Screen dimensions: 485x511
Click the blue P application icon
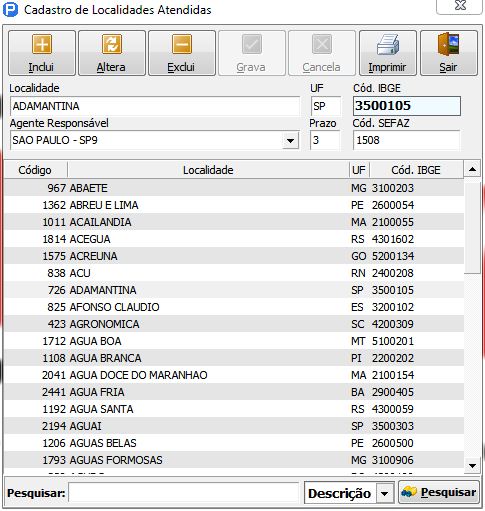[x=10, y=10]
